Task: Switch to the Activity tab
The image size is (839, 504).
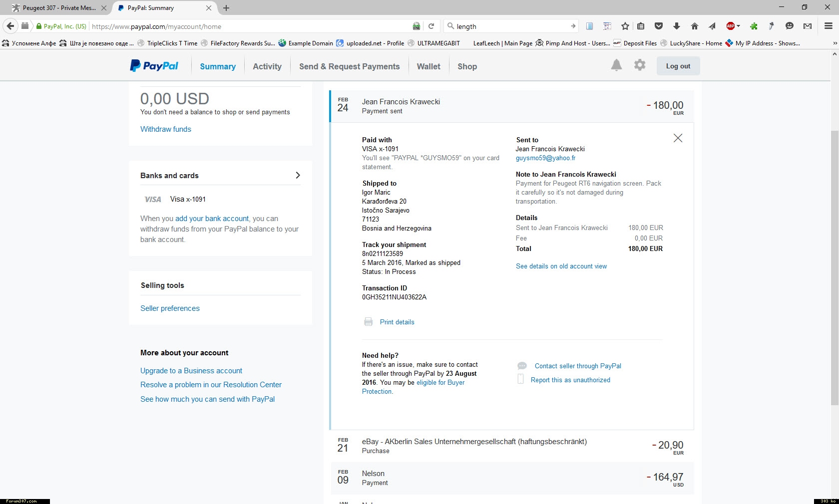Action: pyautogui.click(x=267, y=66)
